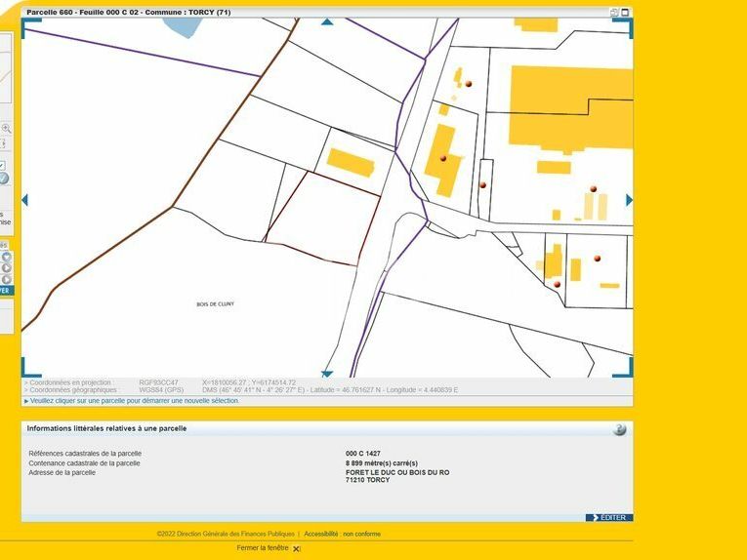Image resolution: width=747 pixels, height=560 pixels.
Task: Click the restore window icon in map title bar
Action: [x=614, y=13]
